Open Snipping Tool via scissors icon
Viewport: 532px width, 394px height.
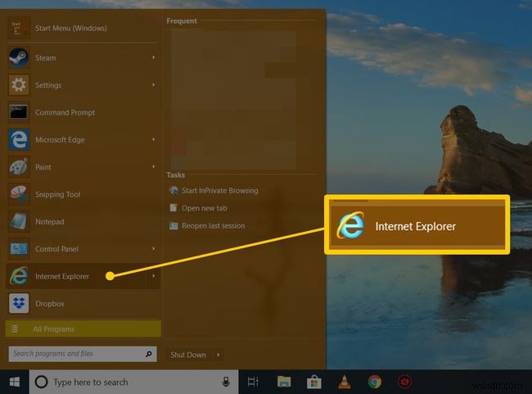19,194
